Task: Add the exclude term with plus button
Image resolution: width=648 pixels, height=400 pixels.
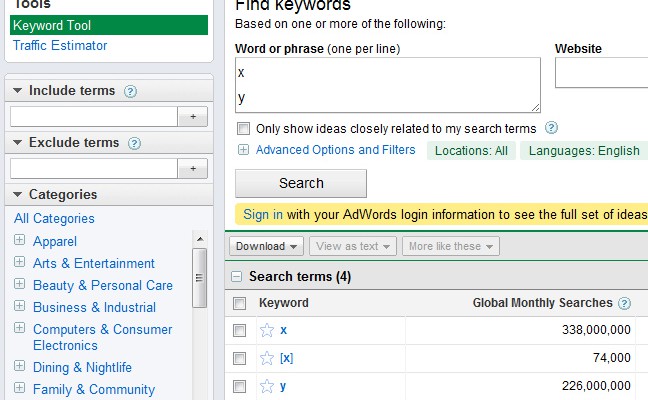Action: tap(193, 169)
